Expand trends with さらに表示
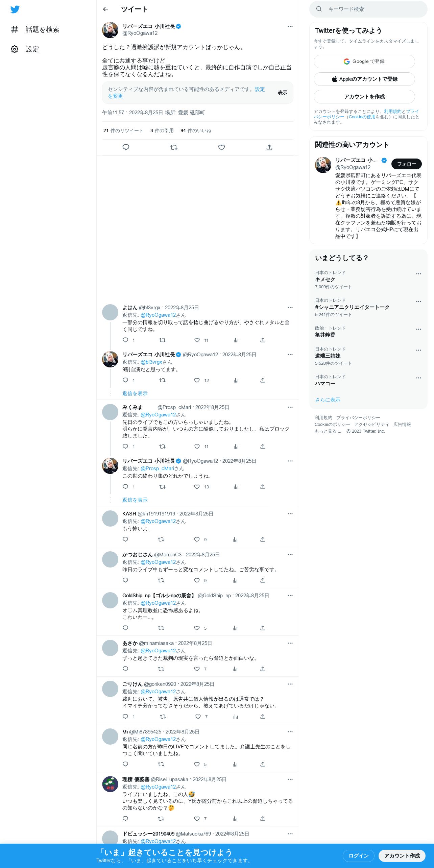 (328, 400)
